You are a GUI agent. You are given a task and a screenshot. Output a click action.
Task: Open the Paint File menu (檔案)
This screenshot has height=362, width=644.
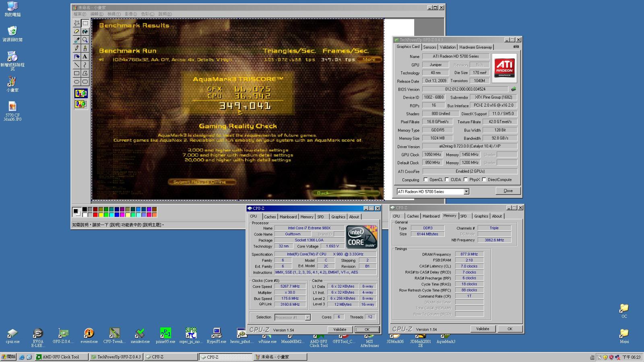point(80,14)
